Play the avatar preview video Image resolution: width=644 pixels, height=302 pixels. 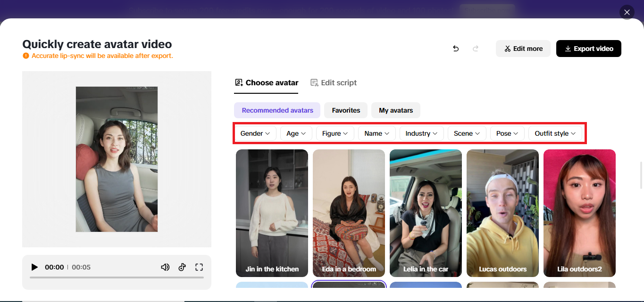click(x=34, y=267)
